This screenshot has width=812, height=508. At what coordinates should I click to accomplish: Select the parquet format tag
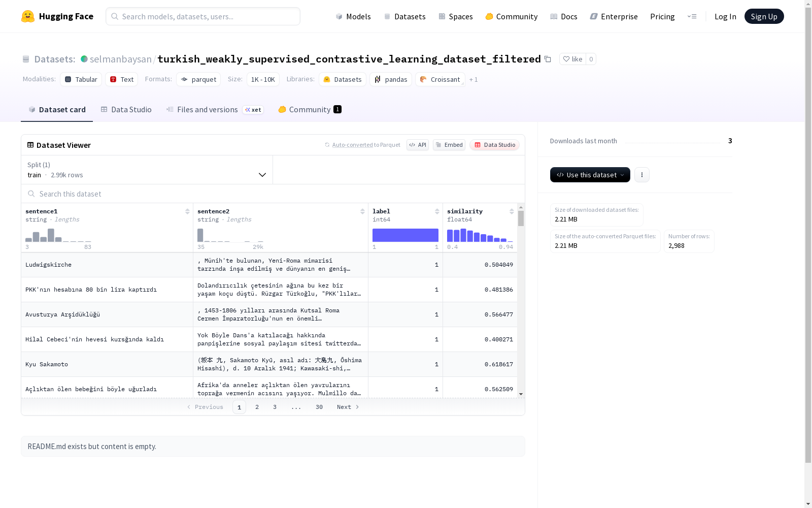click(198, 79)
